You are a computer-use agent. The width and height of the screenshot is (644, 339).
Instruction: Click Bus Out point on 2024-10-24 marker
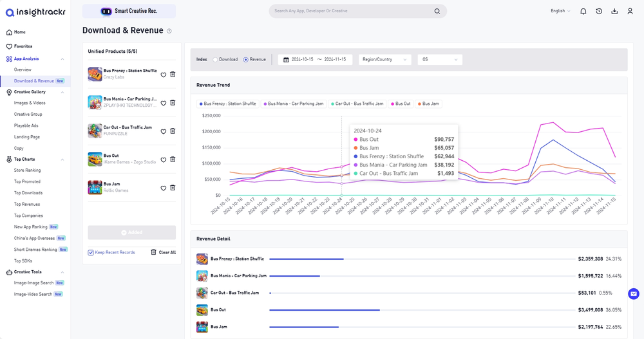(342, 167)
